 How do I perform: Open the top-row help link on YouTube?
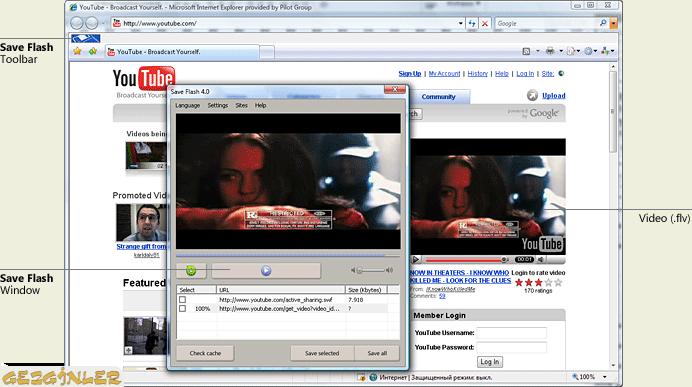click(501, 74)
